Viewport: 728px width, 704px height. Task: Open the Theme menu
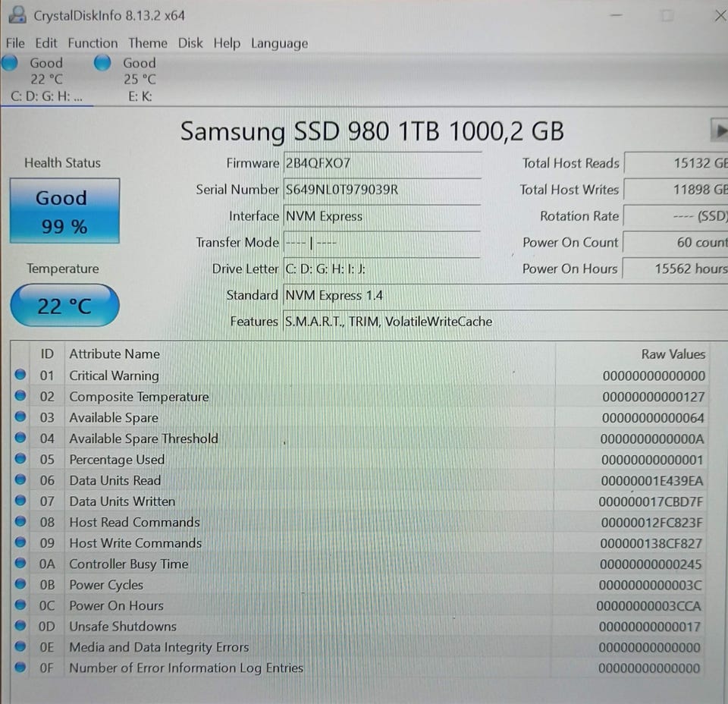click(x=148, y=43)
